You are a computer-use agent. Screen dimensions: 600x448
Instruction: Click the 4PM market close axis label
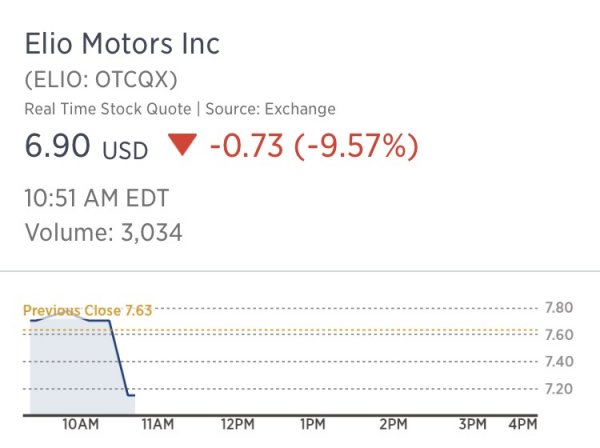pos(522,425)
